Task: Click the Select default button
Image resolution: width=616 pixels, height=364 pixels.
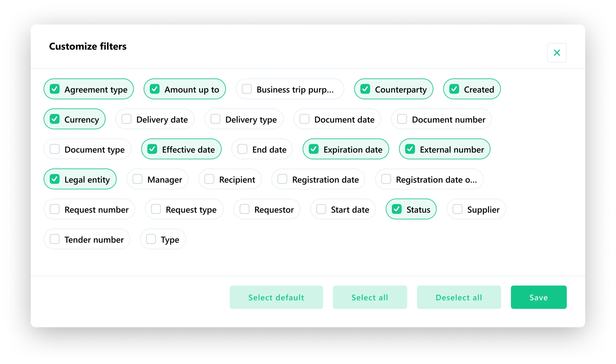Action: click(276, 297)
